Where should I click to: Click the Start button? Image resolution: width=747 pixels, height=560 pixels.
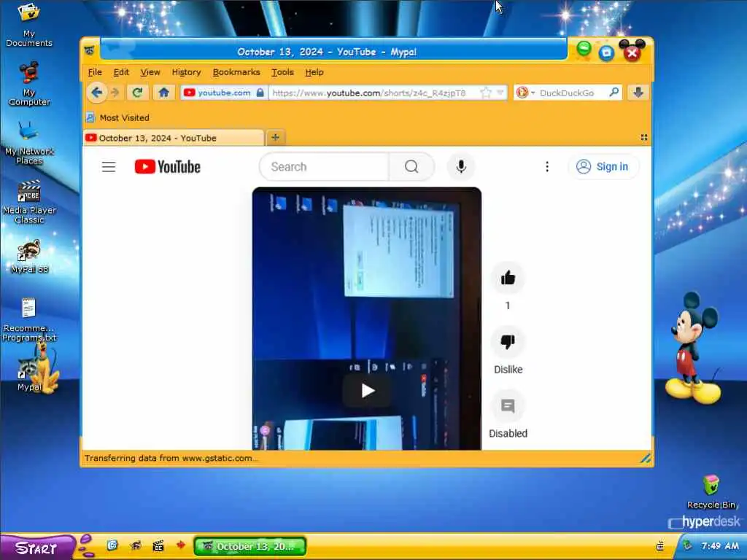36,548
